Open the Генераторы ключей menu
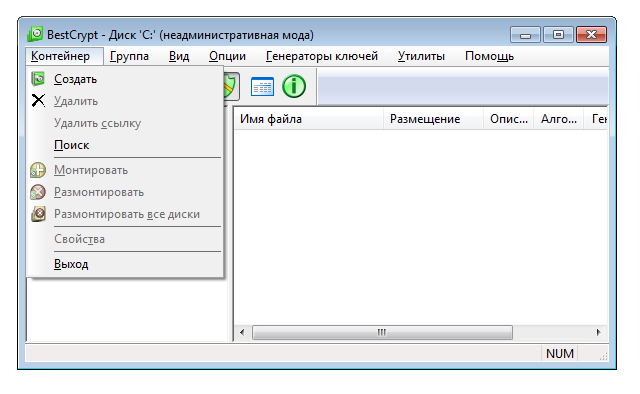This screenshot has width=640, height=394. (x=322, y=56)
